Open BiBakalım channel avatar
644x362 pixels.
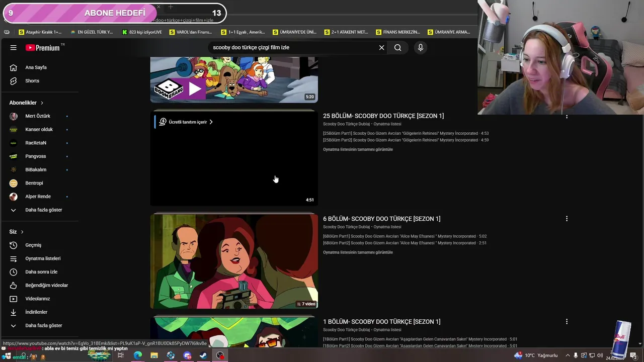(x=14, y=170)
